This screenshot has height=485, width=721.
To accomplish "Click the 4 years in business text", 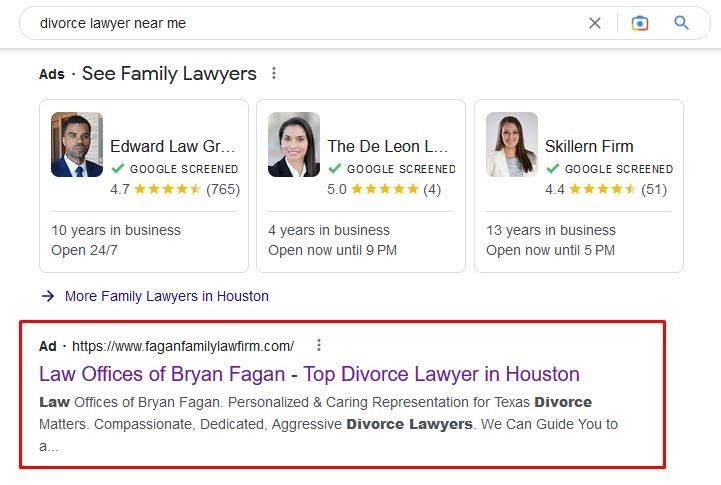I will tap(329, 230).
